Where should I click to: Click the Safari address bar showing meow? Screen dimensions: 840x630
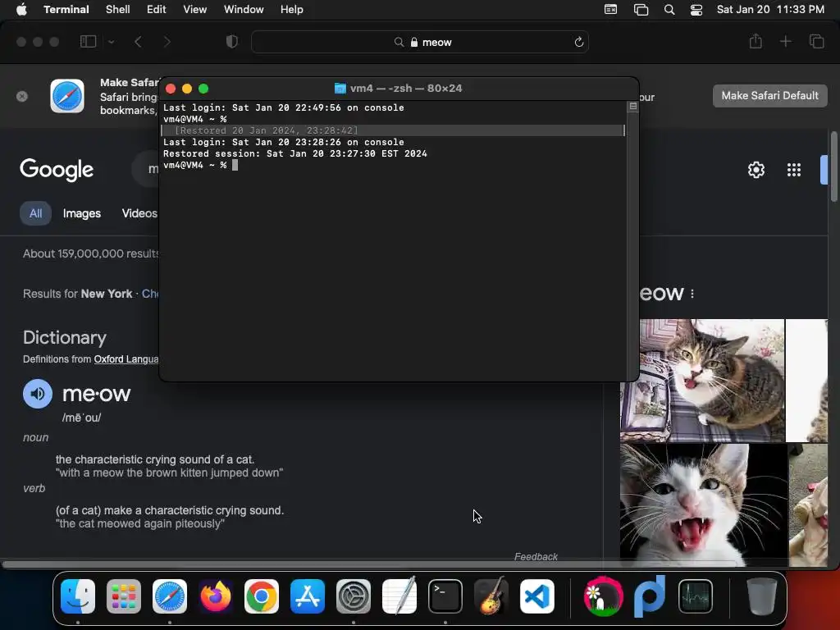[x=420, y=43]
